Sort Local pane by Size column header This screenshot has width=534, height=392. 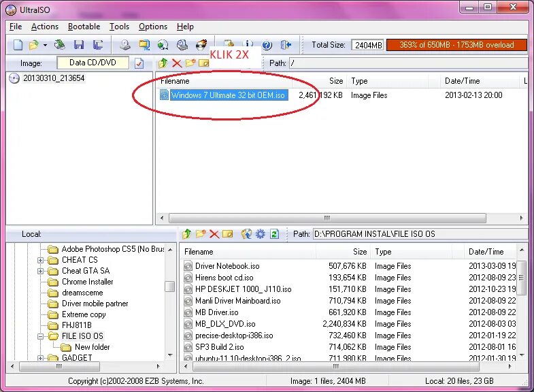[x=344, y=252]
